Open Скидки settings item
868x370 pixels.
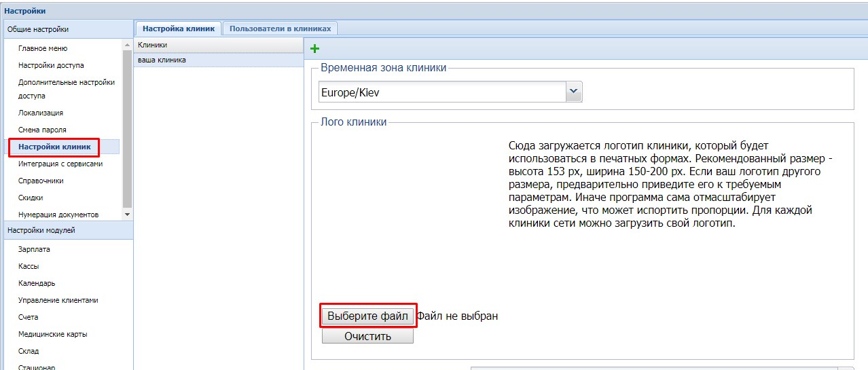pos(31,198)
